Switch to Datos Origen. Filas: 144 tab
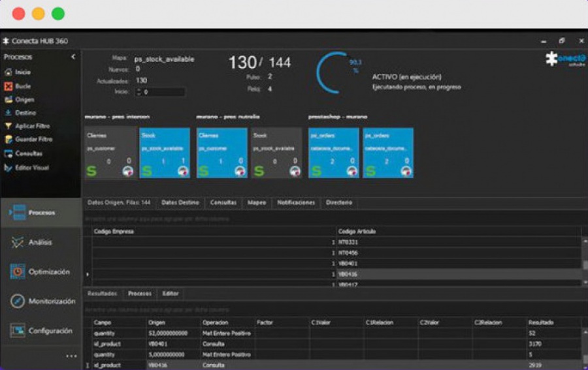The image size is (588, 370). [119, 202]
